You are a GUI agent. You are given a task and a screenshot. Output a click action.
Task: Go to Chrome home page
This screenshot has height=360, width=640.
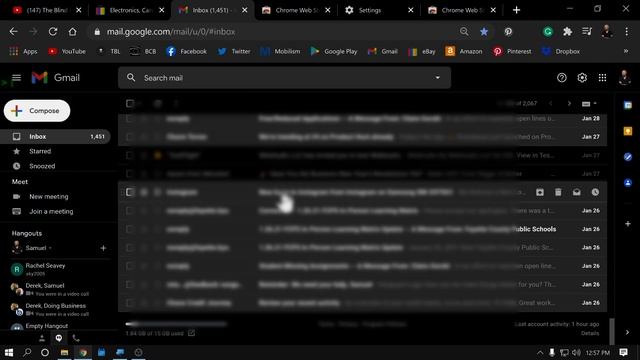click(x=72, y=31)
